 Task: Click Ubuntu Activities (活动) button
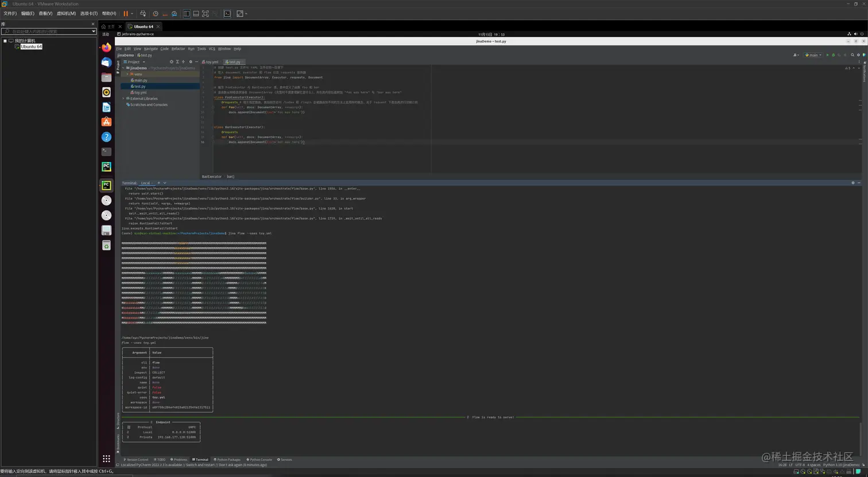[x=106, y=34]
